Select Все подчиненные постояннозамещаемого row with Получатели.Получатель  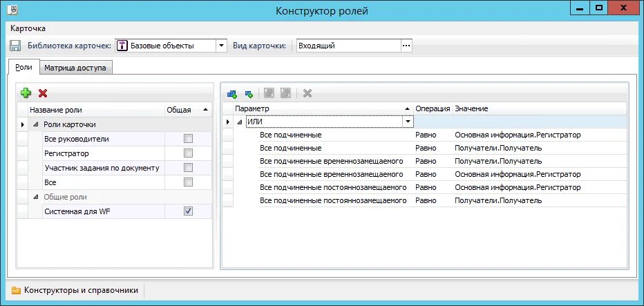(442, 200)
